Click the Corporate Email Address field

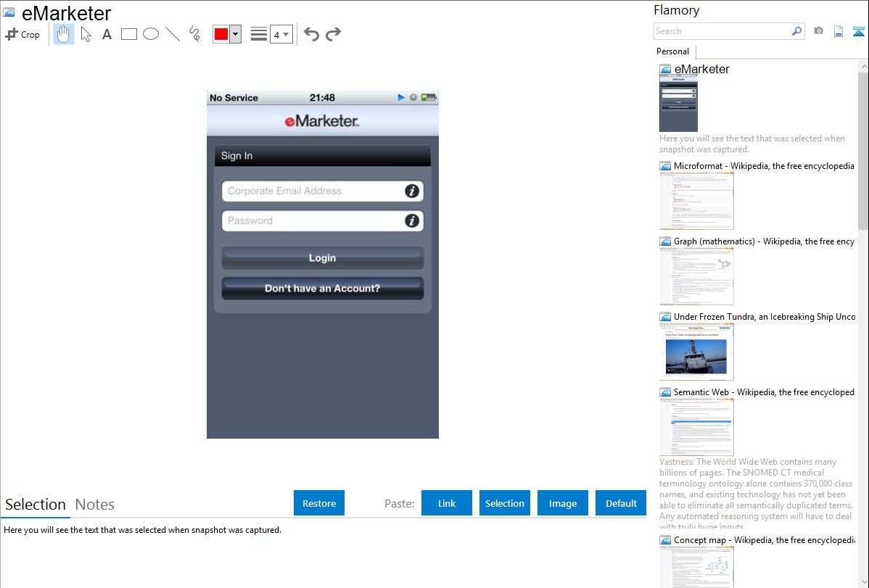pyautogui.click(x=323, y=191)
